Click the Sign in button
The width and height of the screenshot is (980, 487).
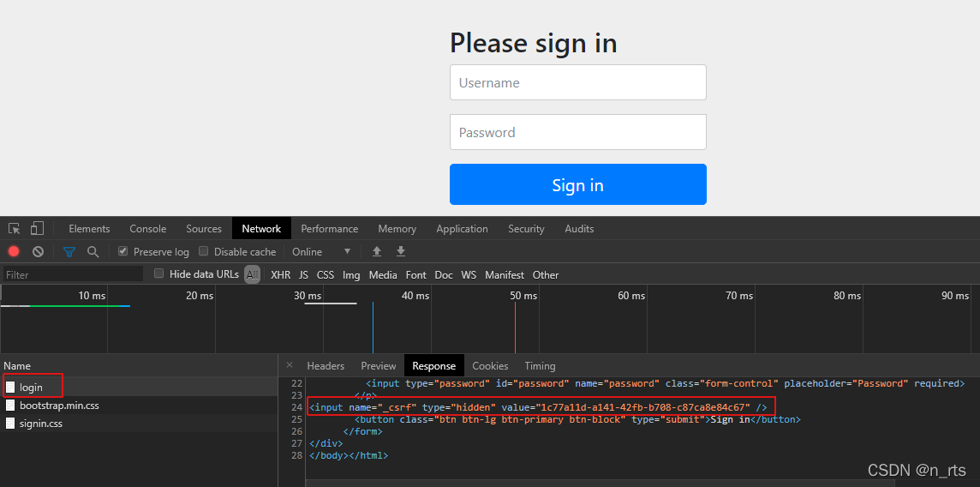578,184
